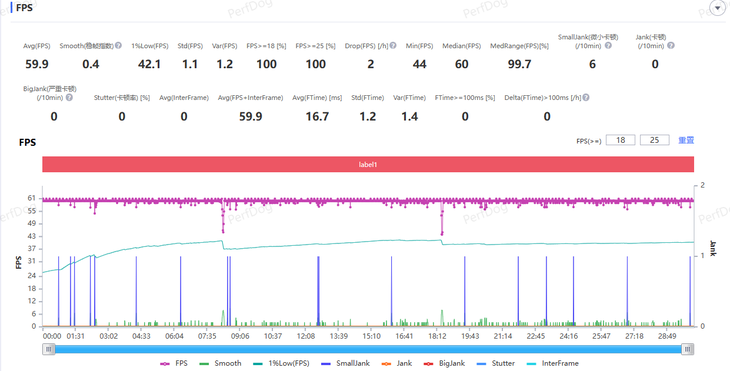
Task: Open help icon beside Drop(FPS) [/h]
Action: point(393,46)
